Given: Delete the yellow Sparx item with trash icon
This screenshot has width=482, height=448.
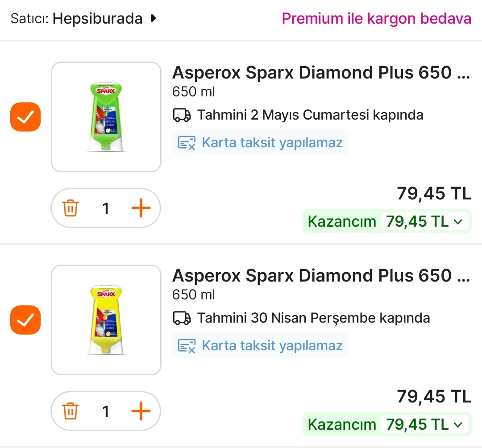Looking at the screenshot, I should tap(71, 411).
